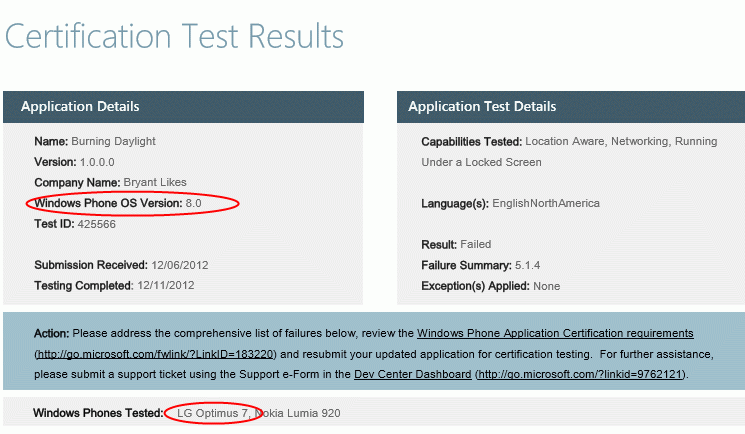Click the circled LG Optimus 7 text
The width and height of the screenshot is (745, 434).
(x=213, y=413)
